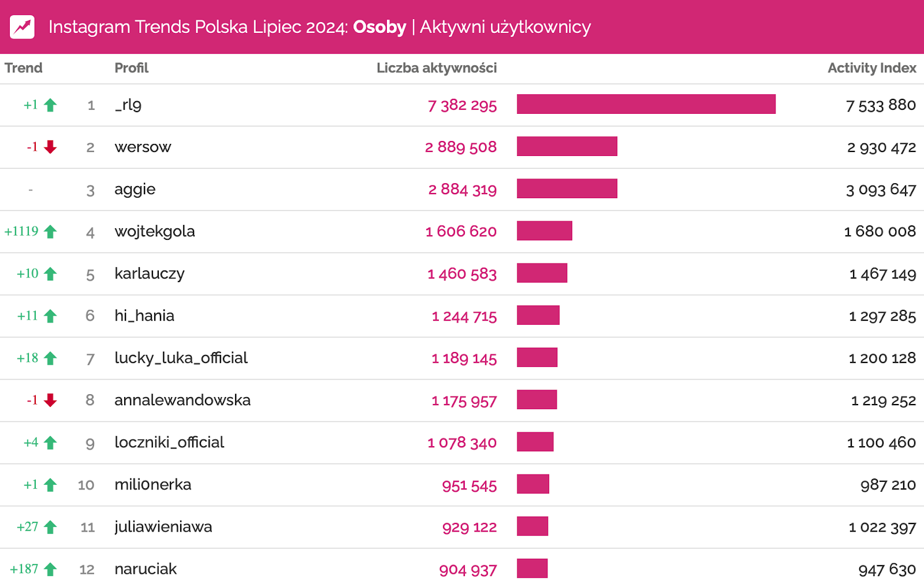The height and width of the screenshot is (586, 924).
Task: Click up arrow next to juliawieniawa
Action: click(x=51, y=527)
